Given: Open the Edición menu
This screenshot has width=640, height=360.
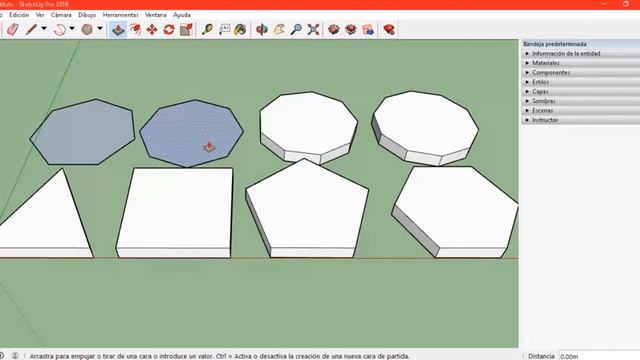Looking at the screenshot, I should coord(19,15).
